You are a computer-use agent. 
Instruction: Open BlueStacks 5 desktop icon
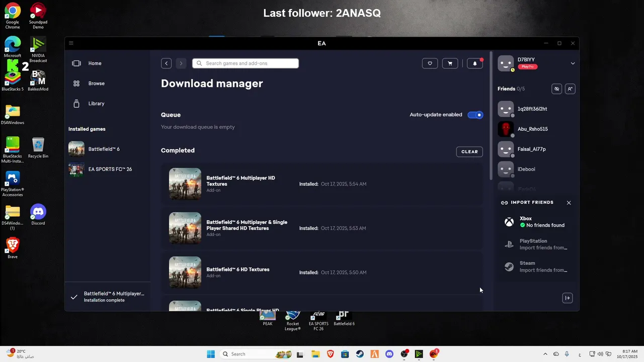coord(13,80)
